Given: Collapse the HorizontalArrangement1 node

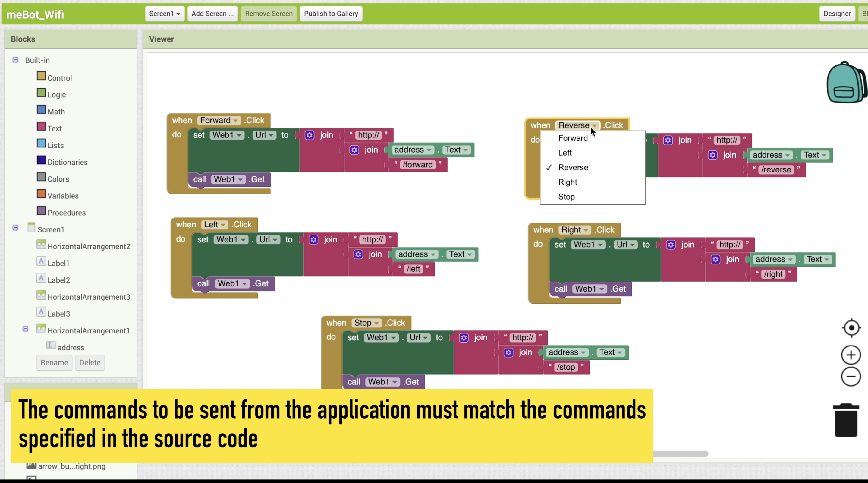Looking at the screenshot, I should tap(25, 329).
